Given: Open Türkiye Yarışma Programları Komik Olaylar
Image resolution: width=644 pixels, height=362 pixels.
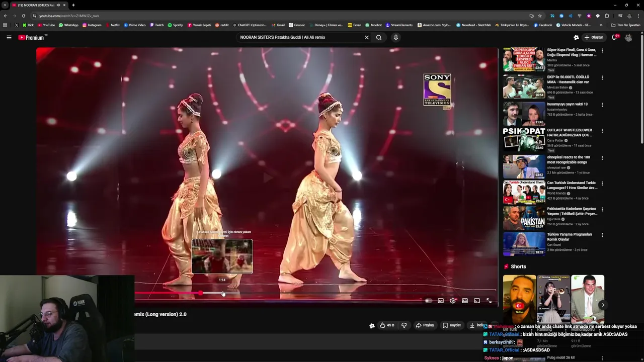Looking at the screenshot, I should (570, 237).
